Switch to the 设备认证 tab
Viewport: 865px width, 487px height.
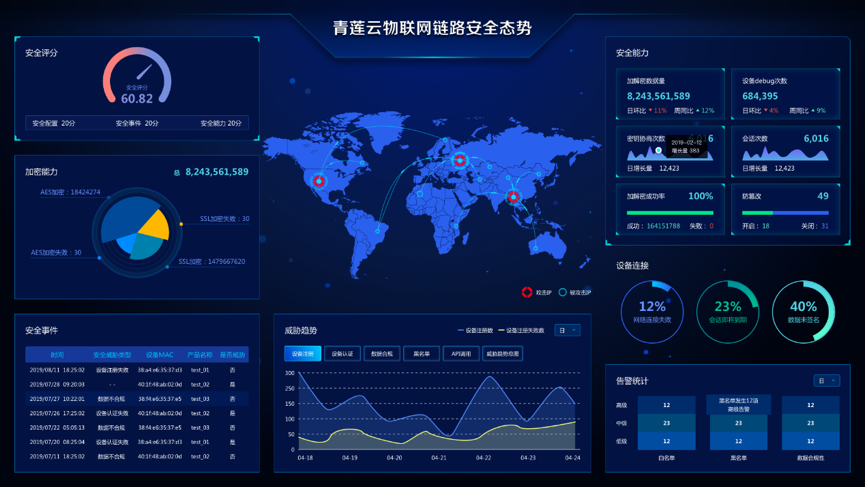(343, 354)
